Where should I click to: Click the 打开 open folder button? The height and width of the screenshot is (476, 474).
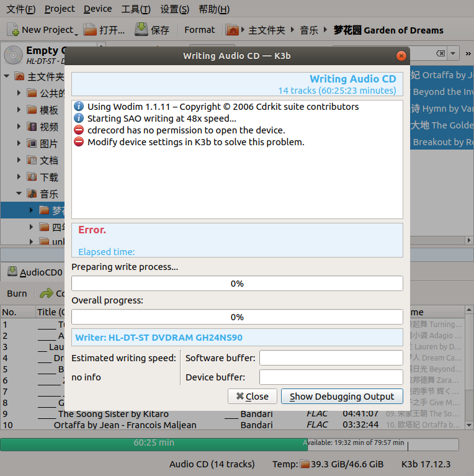tap(104, 30)
